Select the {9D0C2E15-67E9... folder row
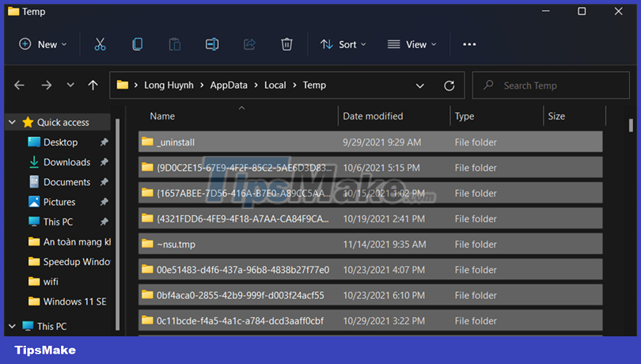Screen dimensions: 641x364 (370, 167)
